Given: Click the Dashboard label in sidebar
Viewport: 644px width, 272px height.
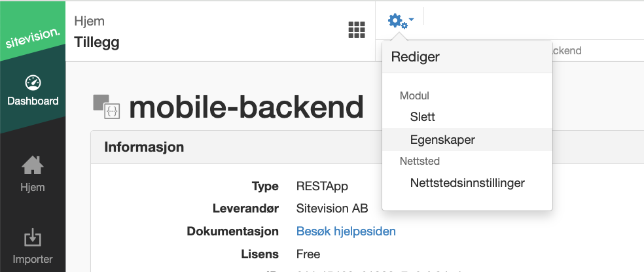Looking at the screenshot, I should 33,101.
